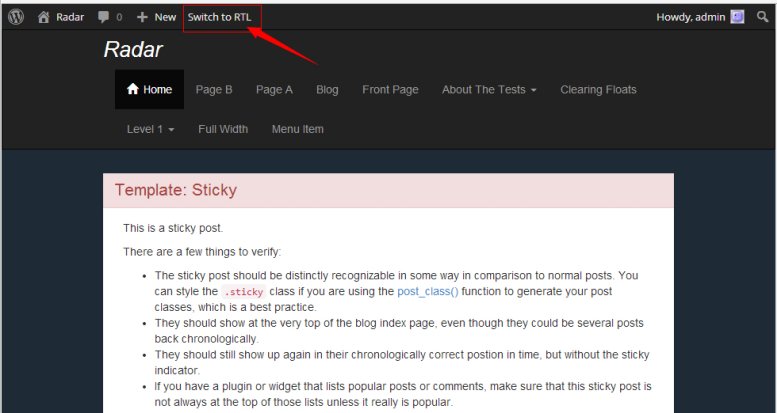The height and width of the screenshot is (413, 777).
Task: Open the Blog menu item
Action: [x=327, y=90]
